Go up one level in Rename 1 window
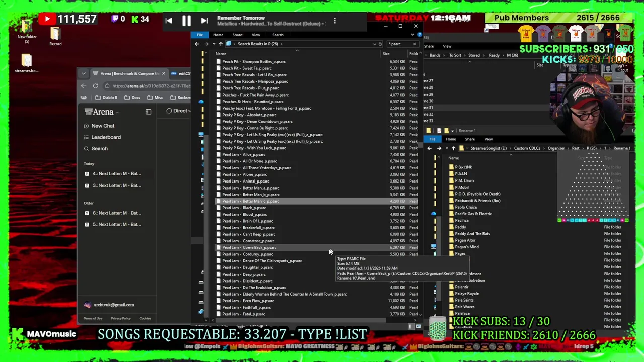The height and width of the screenshot is (362, 644). tap(453, 148)
